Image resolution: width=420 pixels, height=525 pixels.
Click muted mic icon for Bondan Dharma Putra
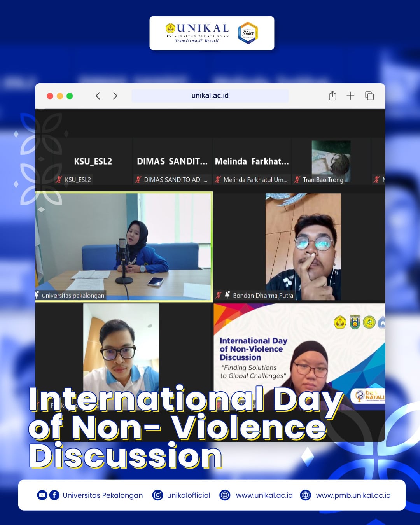pyautogui.click(x=219, y=295)
